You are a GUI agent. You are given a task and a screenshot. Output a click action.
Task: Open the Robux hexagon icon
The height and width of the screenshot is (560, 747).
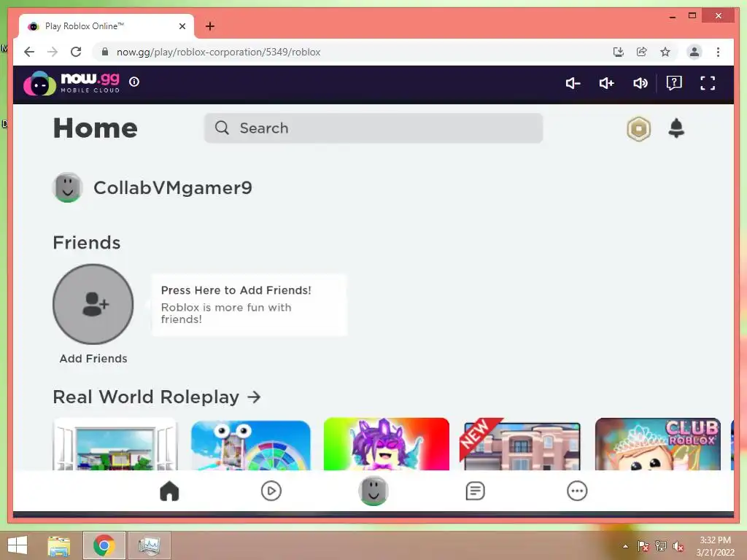pyautogui.click(x=638, y=128)
